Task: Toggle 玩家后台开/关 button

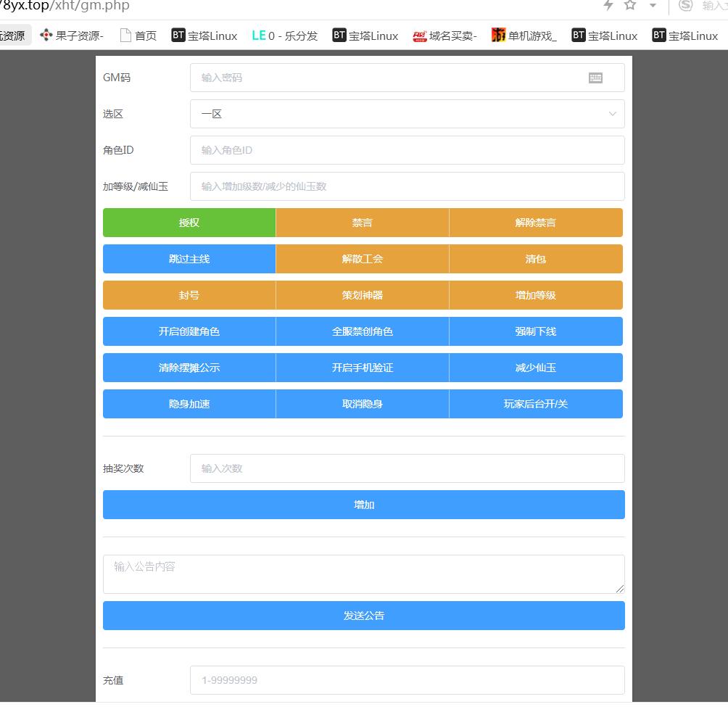Action: tap(536, 404)
